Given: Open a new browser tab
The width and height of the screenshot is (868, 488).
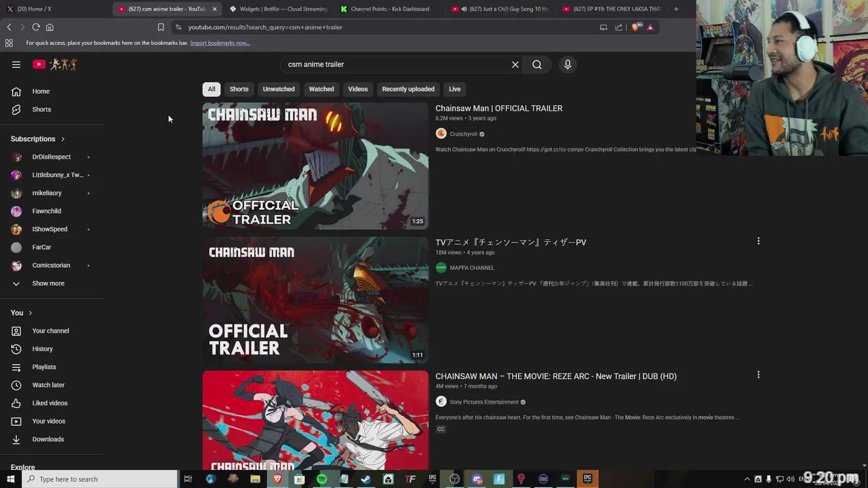Looking at the screenshot, I should click(x=676, y=9).
